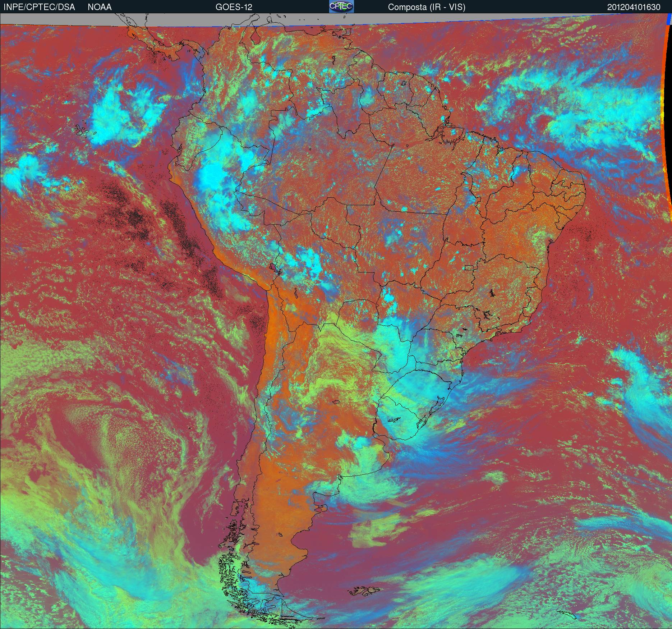Click the 'INPE/CPTEC/DSA' header text

point(39,7)
